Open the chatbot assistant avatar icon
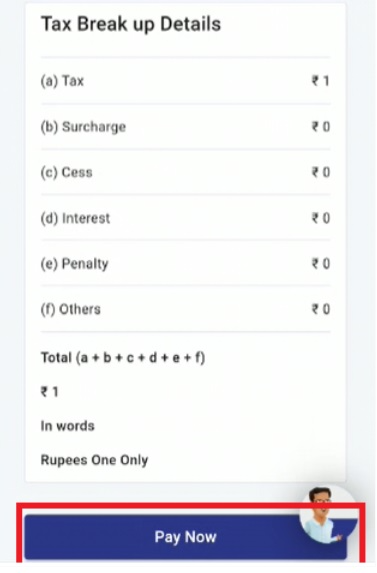 click(328, 515)
